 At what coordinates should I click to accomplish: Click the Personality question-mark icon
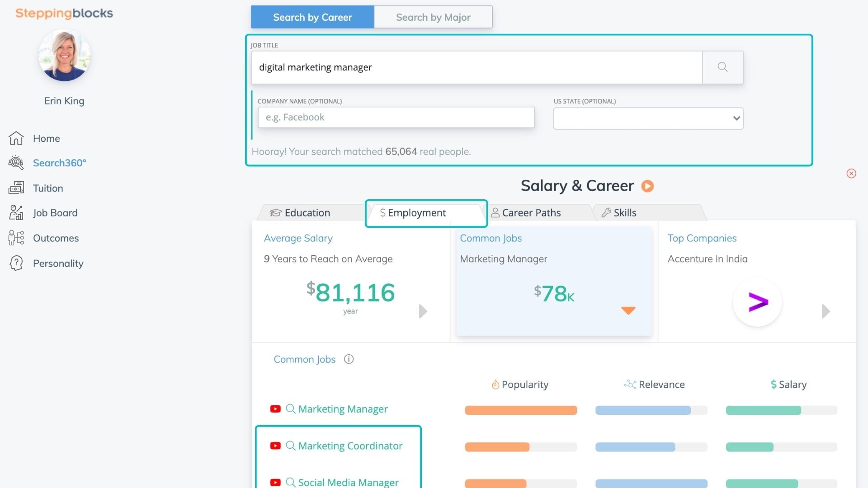click(x=16, y=263)
